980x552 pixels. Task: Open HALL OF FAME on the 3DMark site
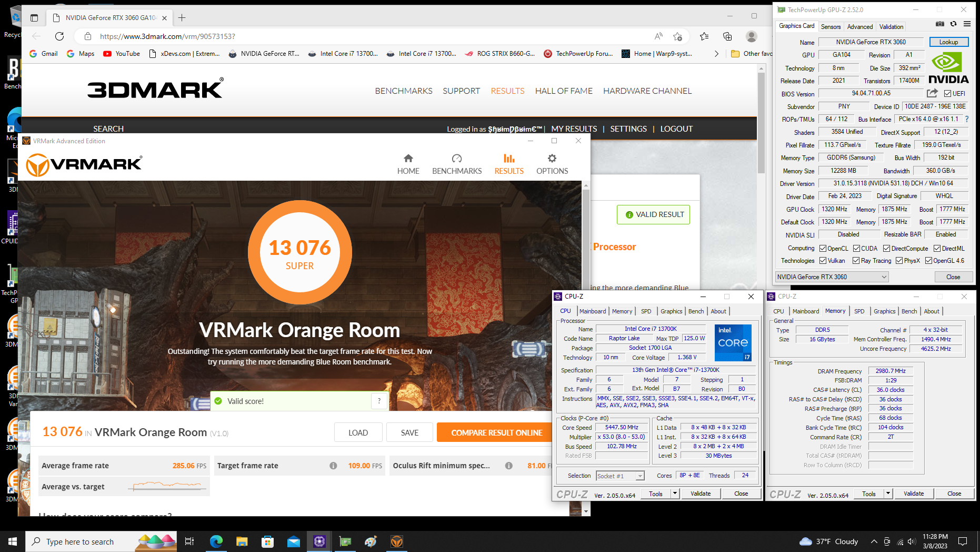pyautogui.click(x=564, y=91)
